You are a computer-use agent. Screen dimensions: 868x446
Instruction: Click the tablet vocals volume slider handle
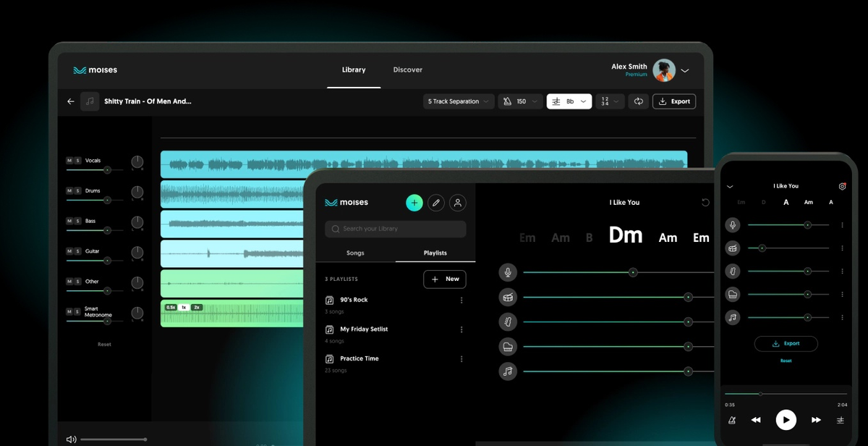tap(633, 272)
